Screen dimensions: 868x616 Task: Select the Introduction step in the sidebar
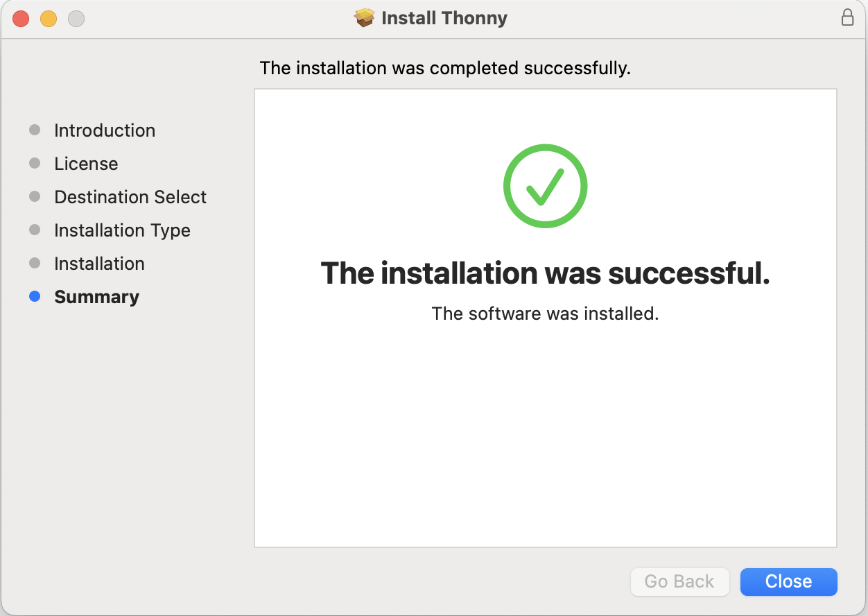pyautogui.click(x=104, y=130)
